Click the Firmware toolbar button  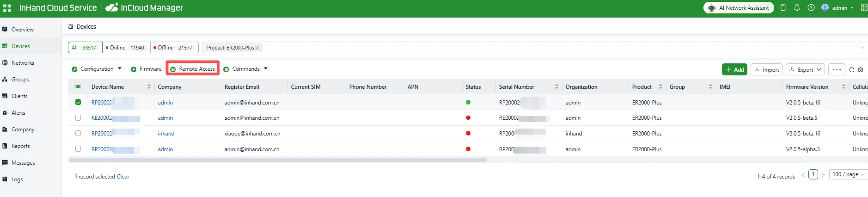coord(146,69)
